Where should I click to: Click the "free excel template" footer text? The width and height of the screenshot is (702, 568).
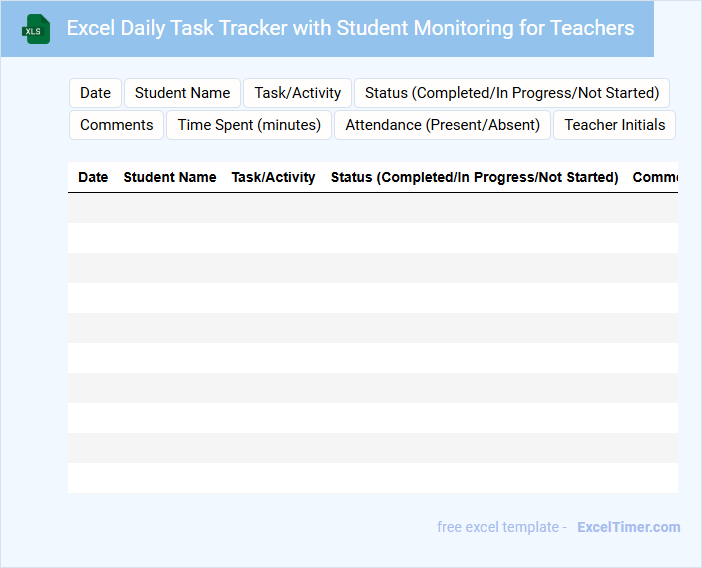tap(502, 527)
